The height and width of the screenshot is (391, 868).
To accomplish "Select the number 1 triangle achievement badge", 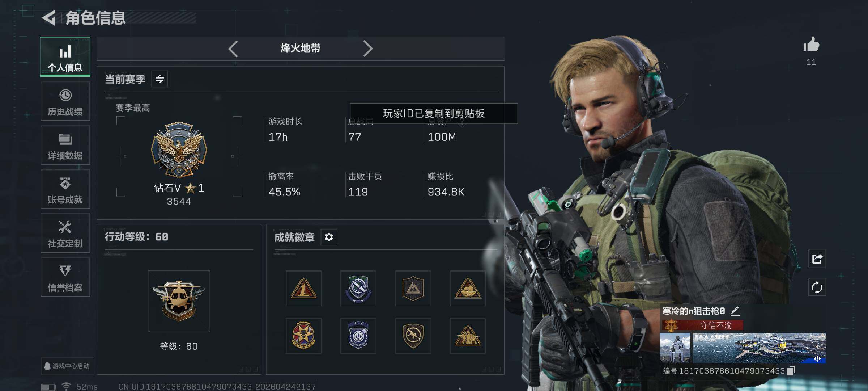I will coord(303,288).
